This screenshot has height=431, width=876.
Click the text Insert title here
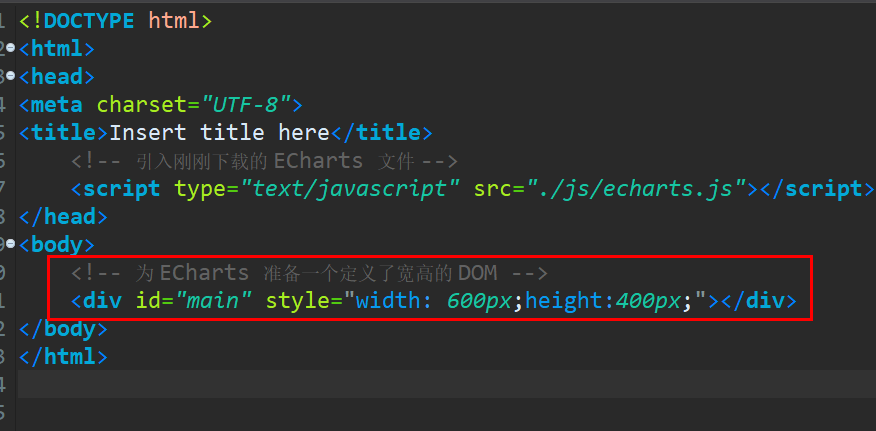click(219, 133)
